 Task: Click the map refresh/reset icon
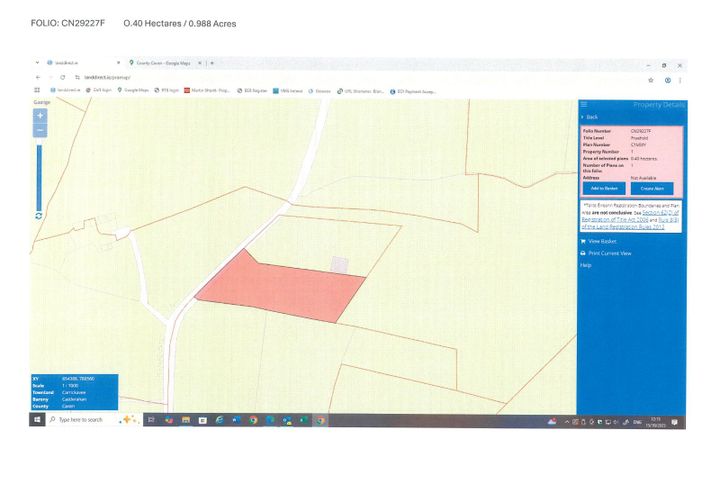[38, 215]
